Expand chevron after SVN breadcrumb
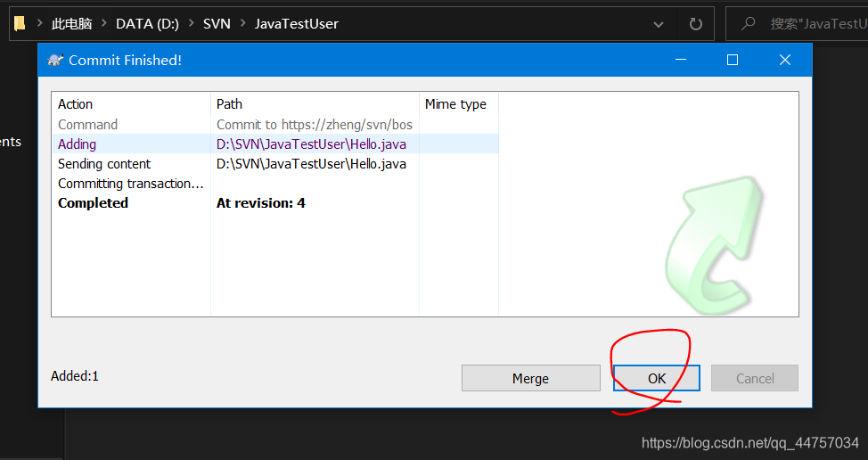 click(x=242, y=23)
